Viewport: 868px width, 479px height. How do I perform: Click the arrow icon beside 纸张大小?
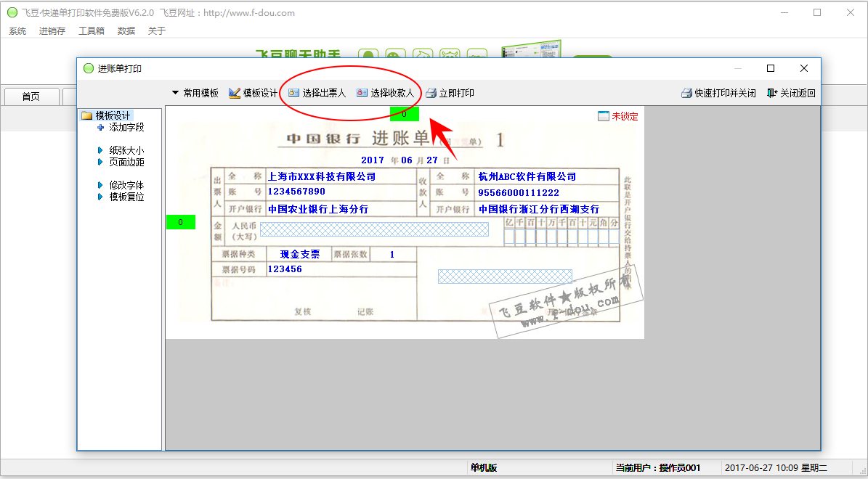click(100, 150)
